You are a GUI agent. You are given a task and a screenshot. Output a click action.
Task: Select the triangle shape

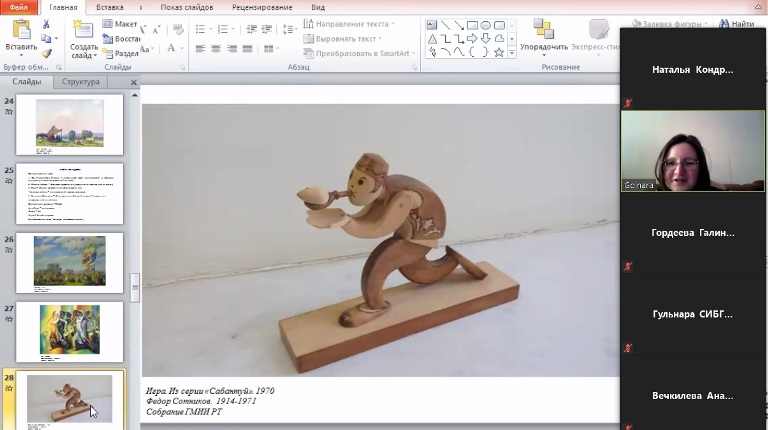tap(432, 39)
